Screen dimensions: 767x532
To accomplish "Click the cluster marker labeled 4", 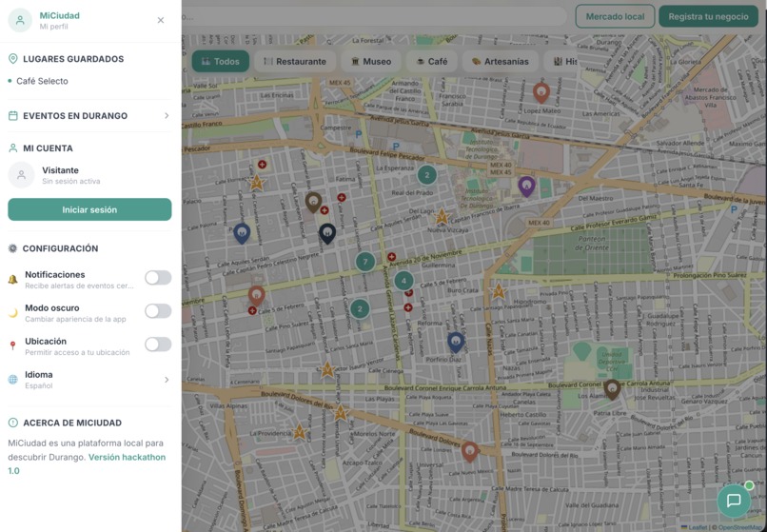I will coord(403,281).
